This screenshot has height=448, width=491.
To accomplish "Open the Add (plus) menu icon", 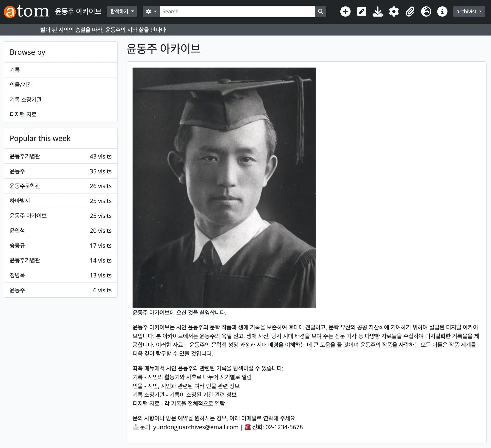I will tap(345, 12).
